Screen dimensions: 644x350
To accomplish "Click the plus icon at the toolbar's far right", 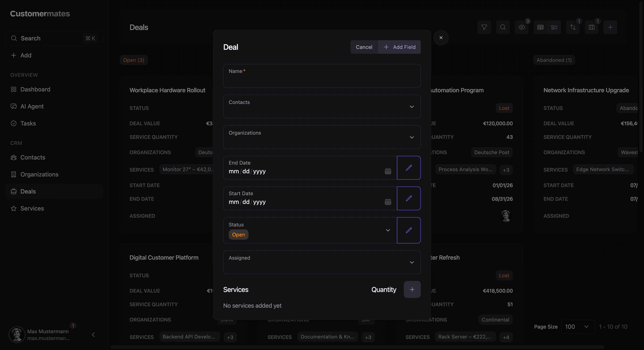I will click(610, 27).
